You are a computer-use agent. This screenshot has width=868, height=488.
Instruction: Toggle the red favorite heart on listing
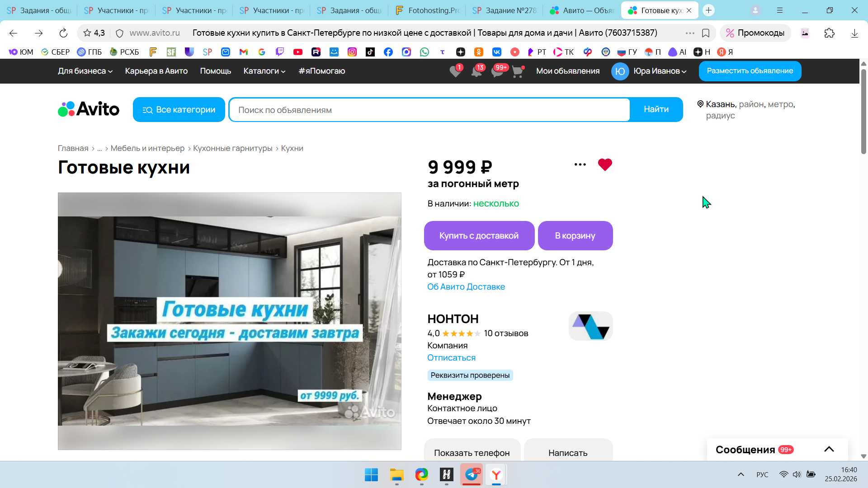[604, 165]
